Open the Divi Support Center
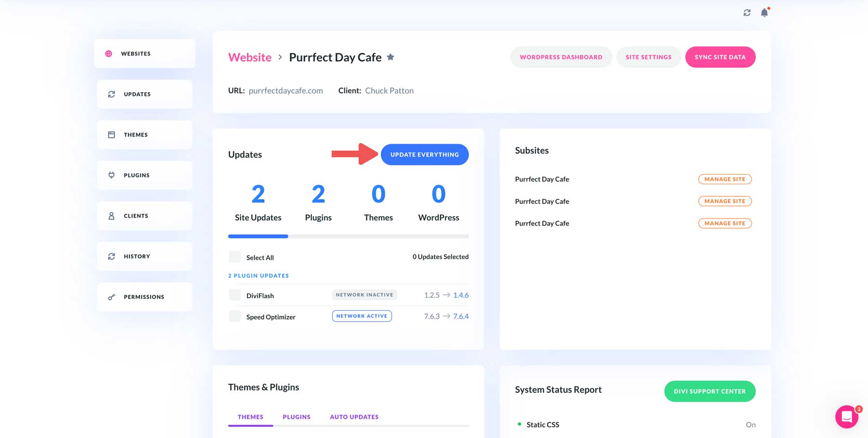Viewport: 868px width, 438px height. coord(709,391)
